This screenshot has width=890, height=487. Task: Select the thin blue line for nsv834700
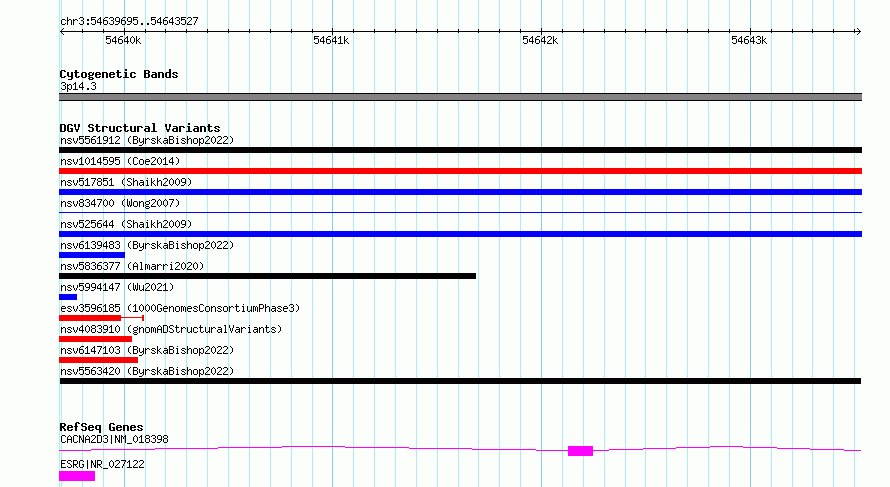point(460,212)
